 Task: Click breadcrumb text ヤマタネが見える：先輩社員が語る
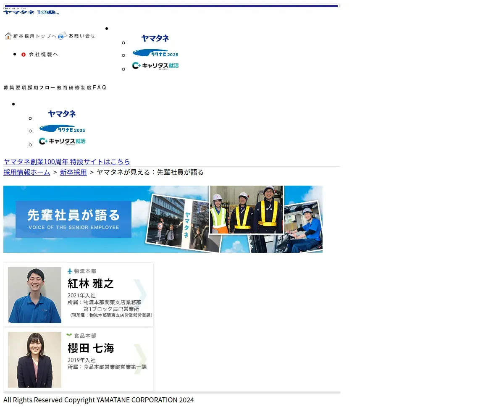(x=150, y=172)
